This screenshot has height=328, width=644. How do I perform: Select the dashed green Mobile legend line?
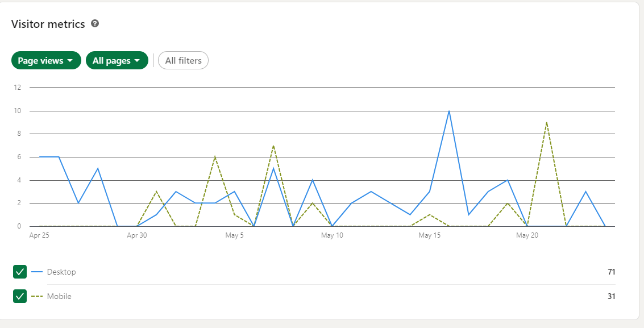pyautogui.click(x=38, y=296)
